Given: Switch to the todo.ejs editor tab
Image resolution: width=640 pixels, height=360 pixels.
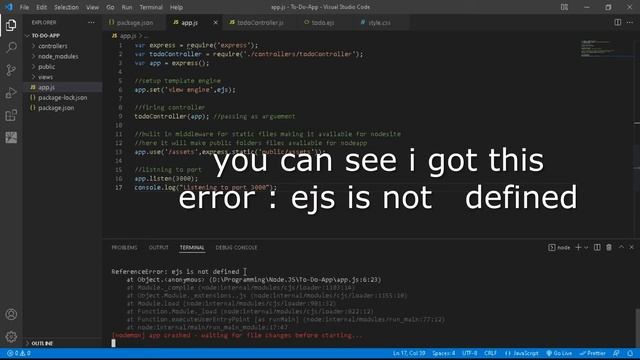Looking at the screenshot, I should pos(322,23).
